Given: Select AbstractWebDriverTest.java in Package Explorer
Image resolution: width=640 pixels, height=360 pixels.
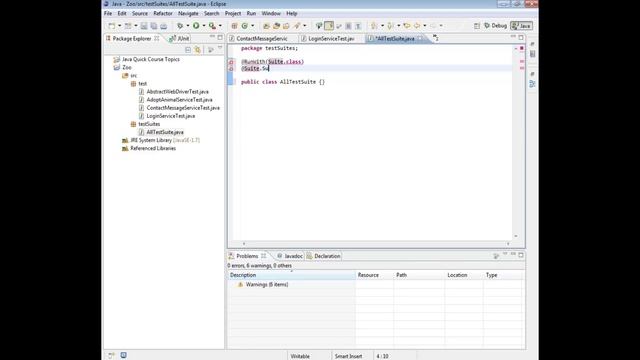Looking at the screenshot, I should point(178,91).
